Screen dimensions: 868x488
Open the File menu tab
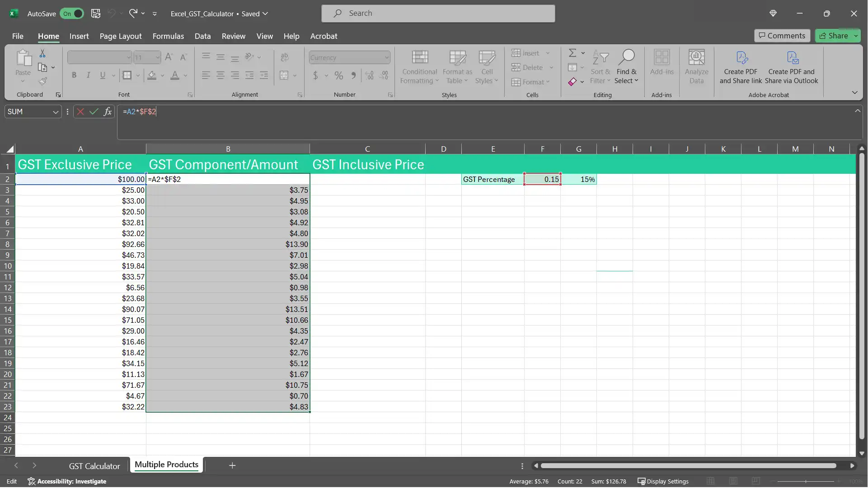(x=18, y=36)
